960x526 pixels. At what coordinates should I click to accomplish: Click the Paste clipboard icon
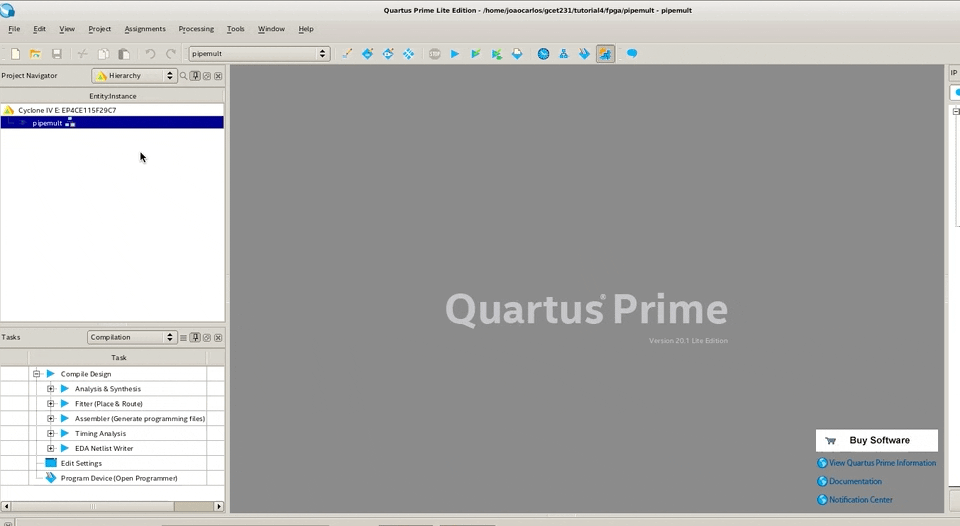coord(124,54)
